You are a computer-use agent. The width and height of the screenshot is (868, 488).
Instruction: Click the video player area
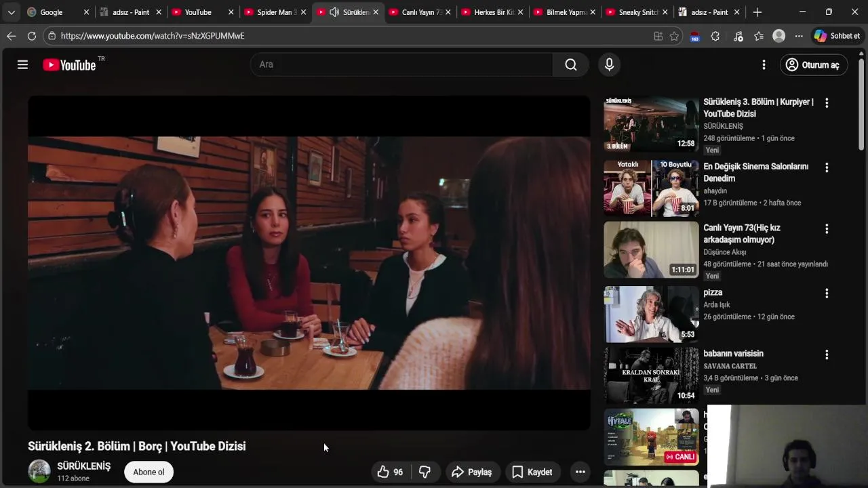pos(309,263)
